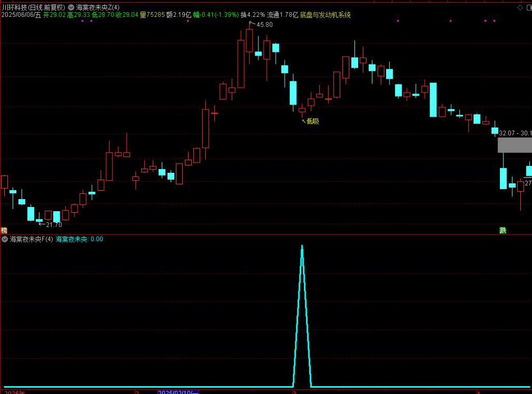Click the peak of the cyan indicator spike
This screenshot has height=394, width=532.
[x=302, y=246]
